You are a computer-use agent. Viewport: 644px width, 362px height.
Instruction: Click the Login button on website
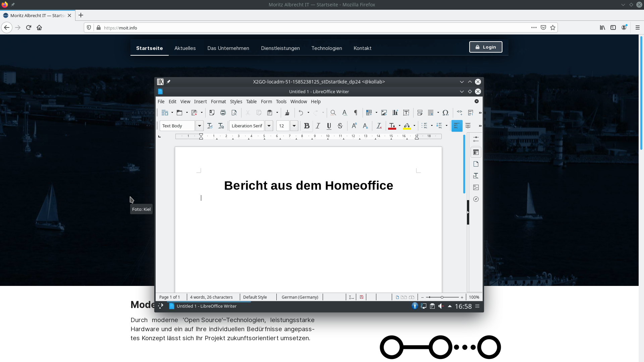[x=485, y=47]
